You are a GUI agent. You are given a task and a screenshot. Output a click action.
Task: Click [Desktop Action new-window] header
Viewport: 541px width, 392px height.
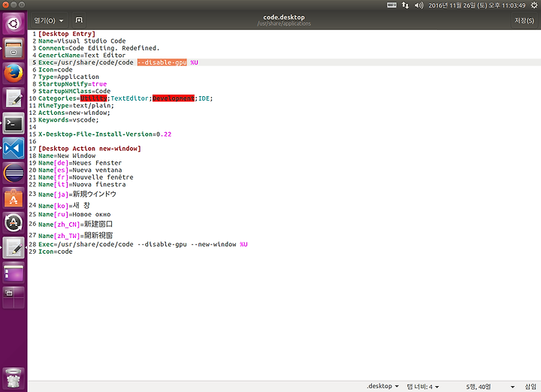89,149
